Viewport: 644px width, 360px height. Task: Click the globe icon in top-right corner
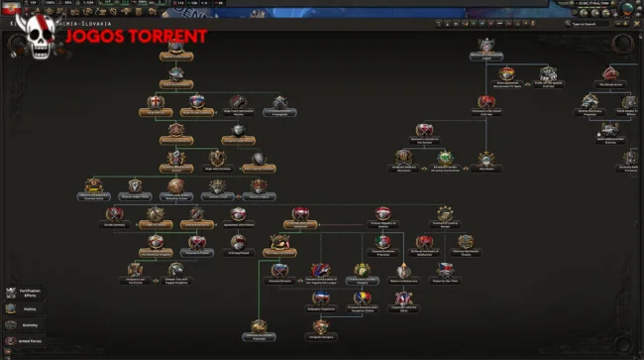coord(627,9)
